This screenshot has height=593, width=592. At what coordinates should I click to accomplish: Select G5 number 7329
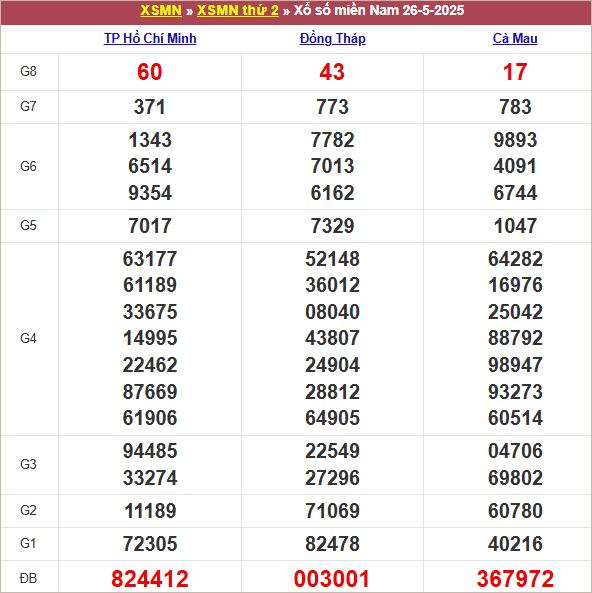[x=332, y=226]
